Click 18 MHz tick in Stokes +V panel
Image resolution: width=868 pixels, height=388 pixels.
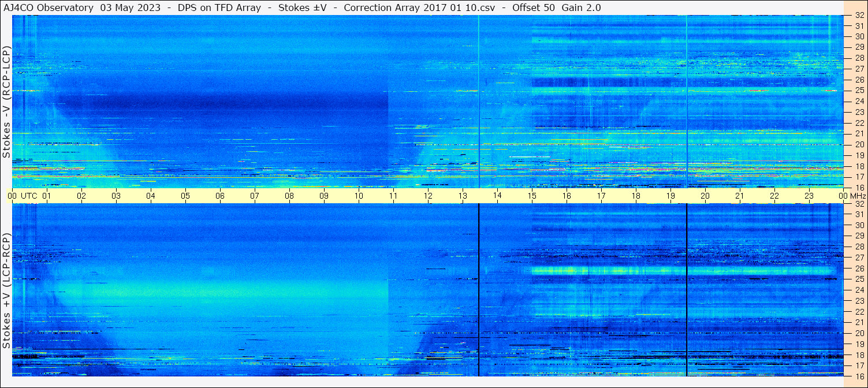tap(859, 355)
